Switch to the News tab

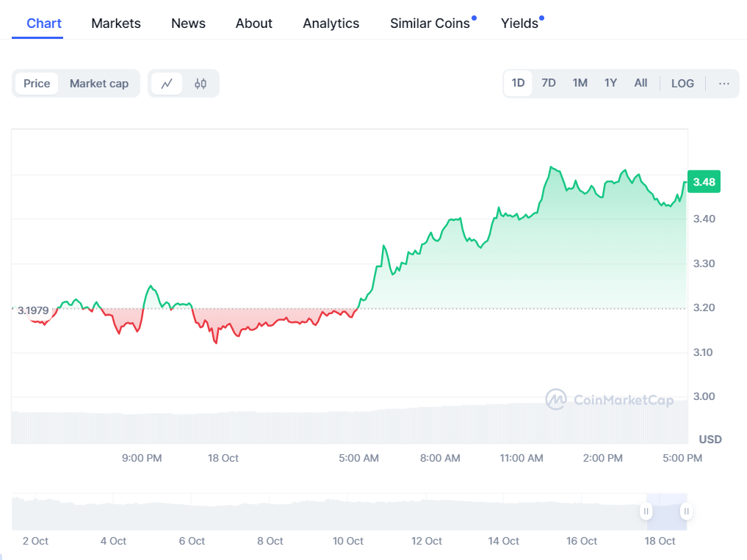[188, 23]
